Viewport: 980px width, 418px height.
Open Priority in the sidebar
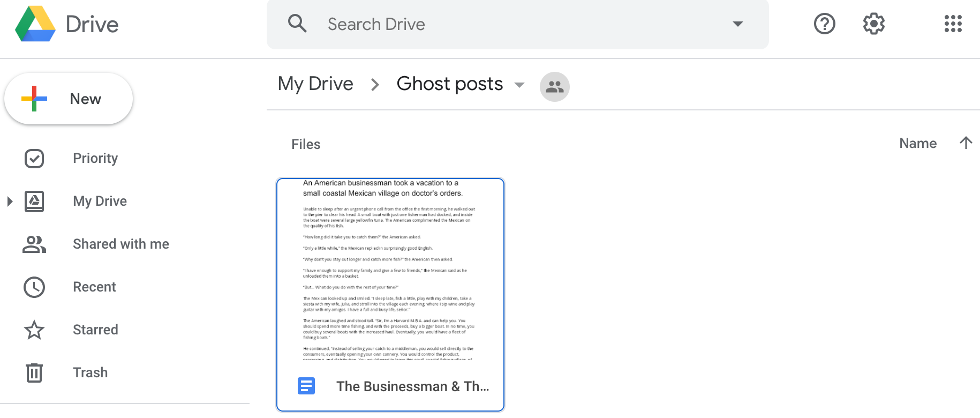[x=95, y=158]
